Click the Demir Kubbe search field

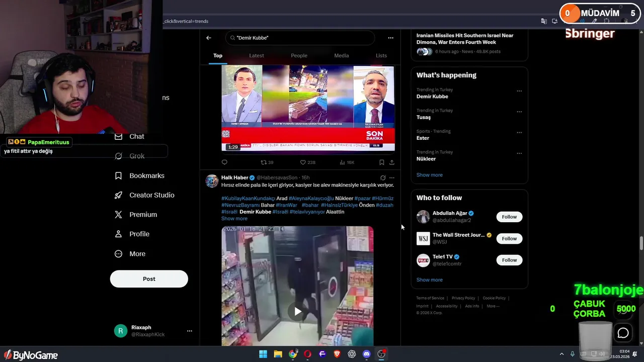300,38
